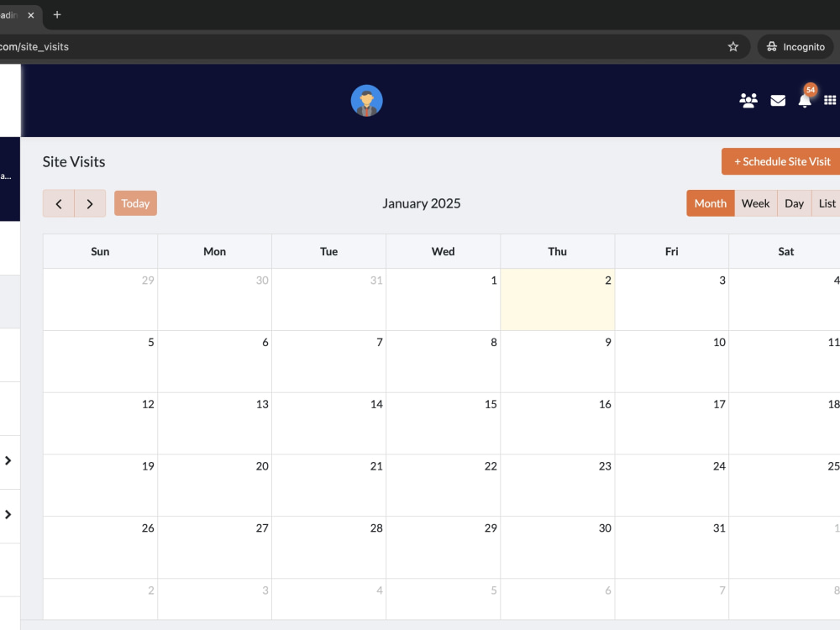Open a new browser tab

57,15
